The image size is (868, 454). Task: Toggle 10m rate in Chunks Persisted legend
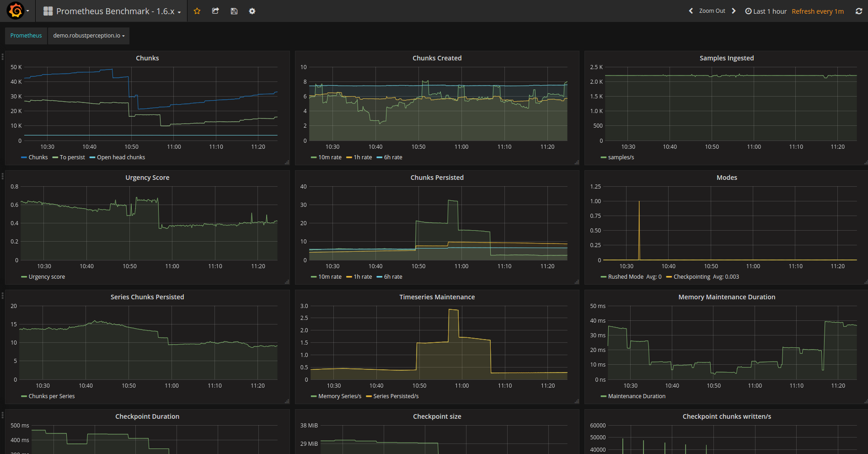coord(330,277)
